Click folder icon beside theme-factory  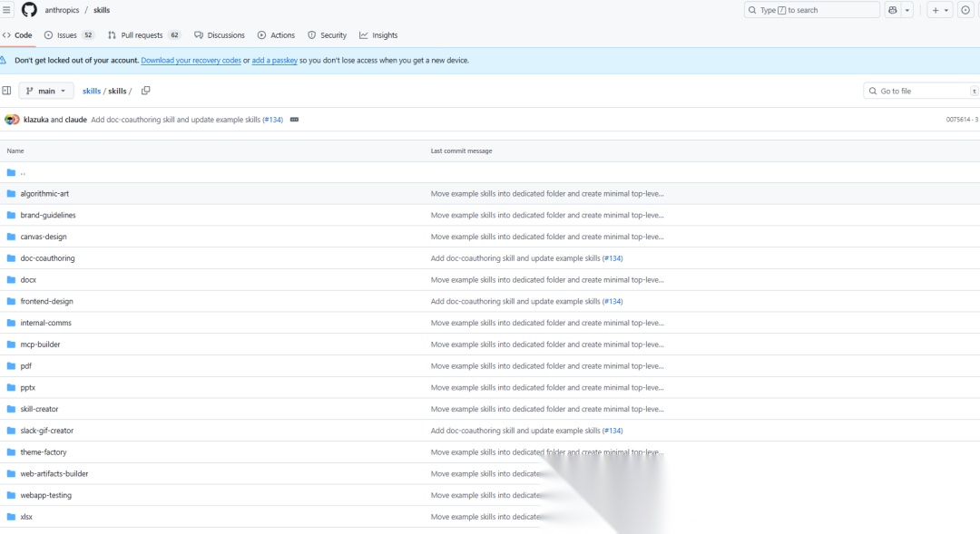[x=11, y=452]
